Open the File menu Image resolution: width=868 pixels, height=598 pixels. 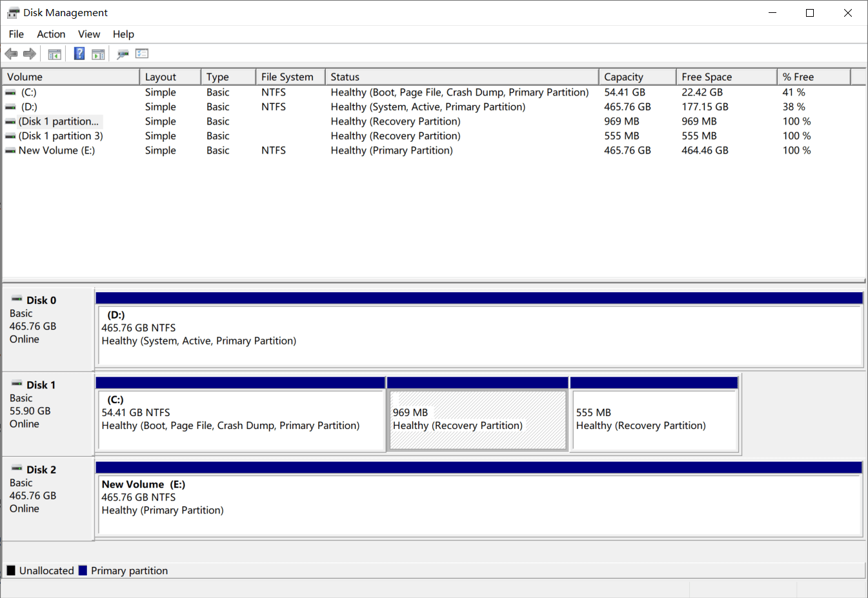(x=15, y=34)
